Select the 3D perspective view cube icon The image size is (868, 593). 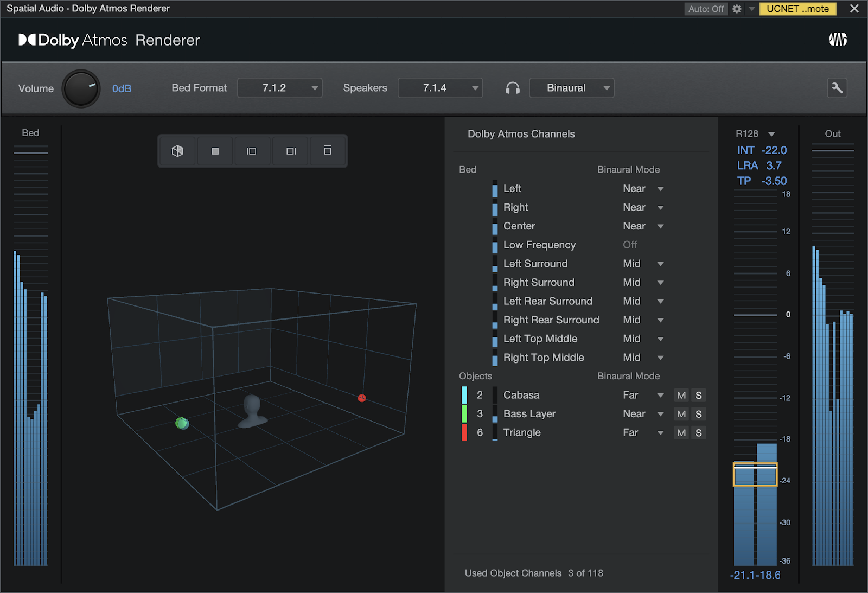click(x=177, y=151)
